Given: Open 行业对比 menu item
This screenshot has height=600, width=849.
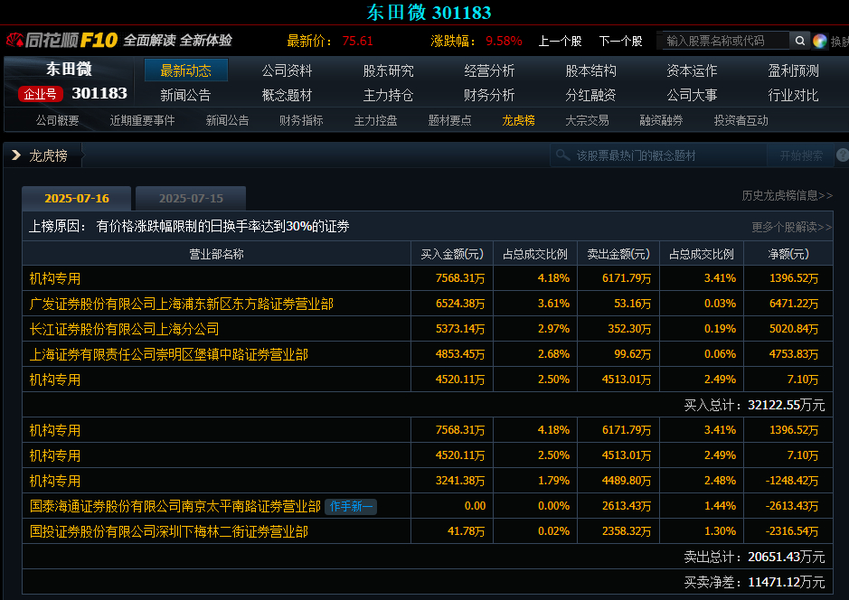Looking at the screenshot, I should [793, 95].
